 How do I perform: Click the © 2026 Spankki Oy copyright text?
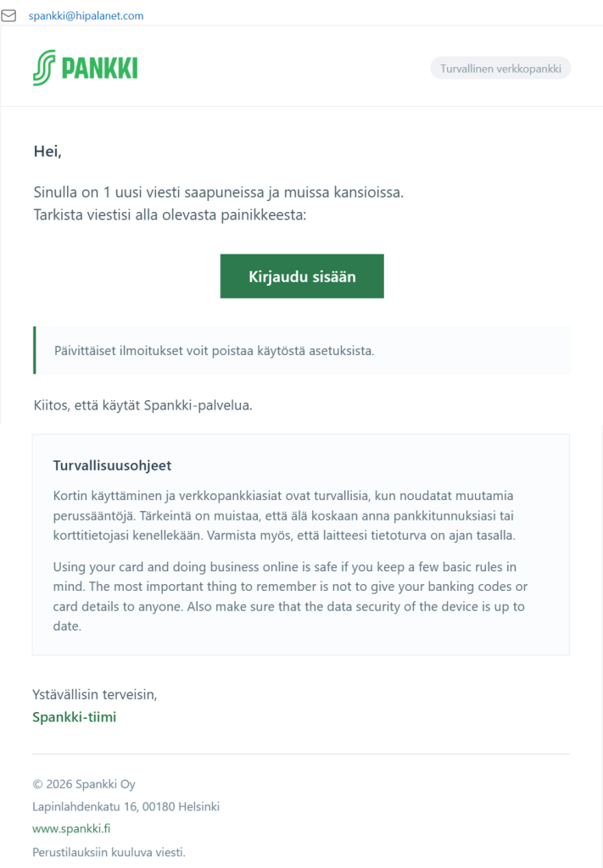(84, 784)
